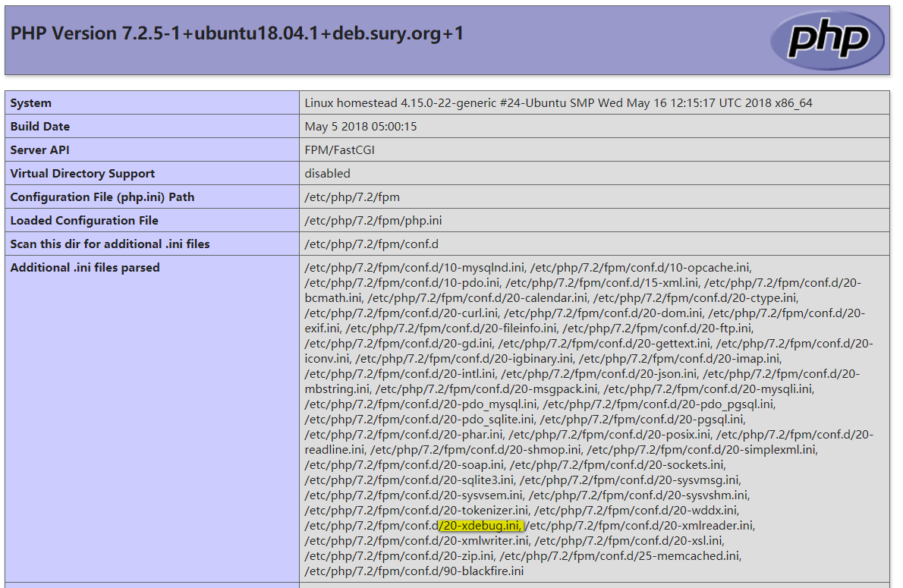Click the 20-sysvshm.ini file path
Viewport: 903px width, 588px height.
pyautogui.click(x=639, y=495)
